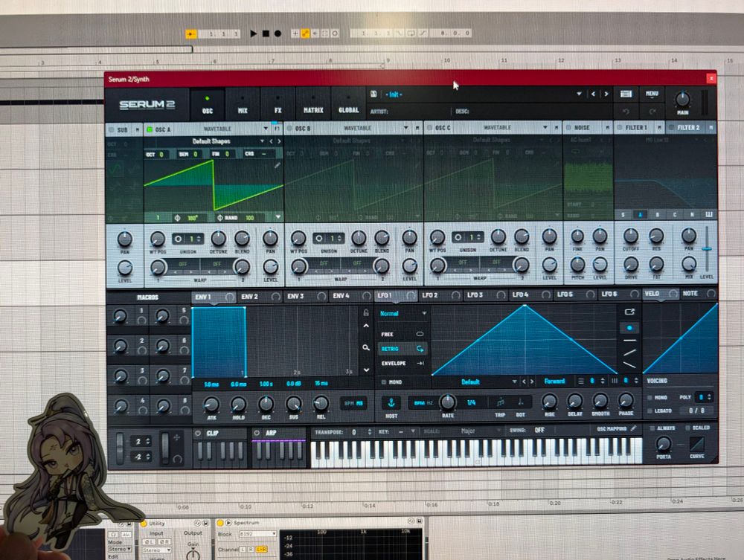744x560 pixels.
Task: Click the MENU button
Action: pyautogui.click(x=652, y=94)
